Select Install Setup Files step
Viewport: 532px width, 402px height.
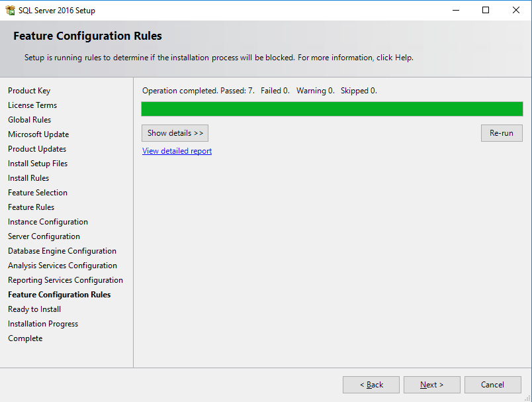(38, 164)
